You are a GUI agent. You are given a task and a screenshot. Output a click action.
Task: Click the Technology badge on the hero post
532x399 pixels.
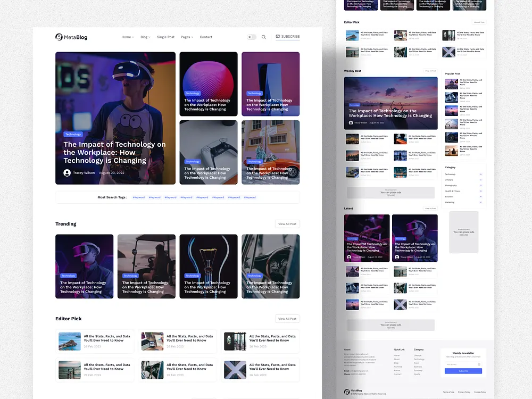[73, 134]
